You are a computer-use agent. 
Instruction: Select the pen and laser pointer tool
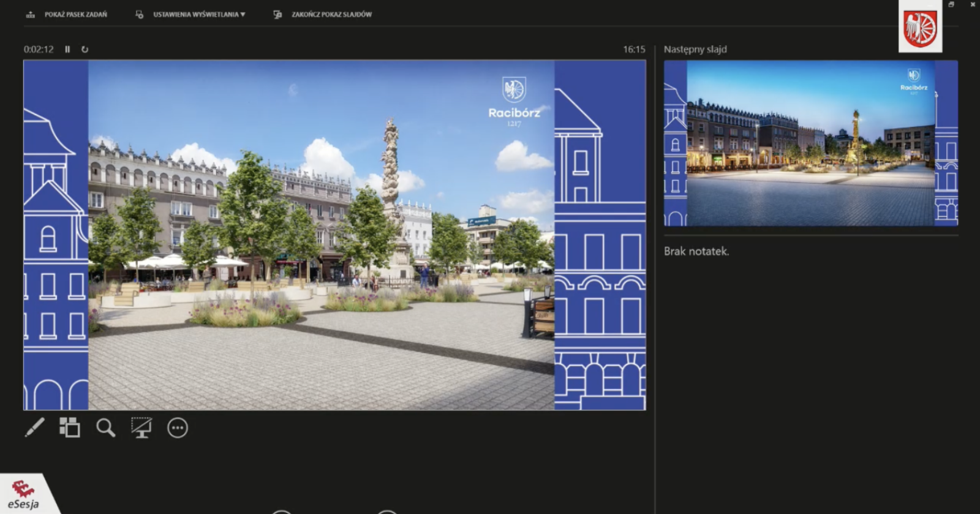(34, 428)
